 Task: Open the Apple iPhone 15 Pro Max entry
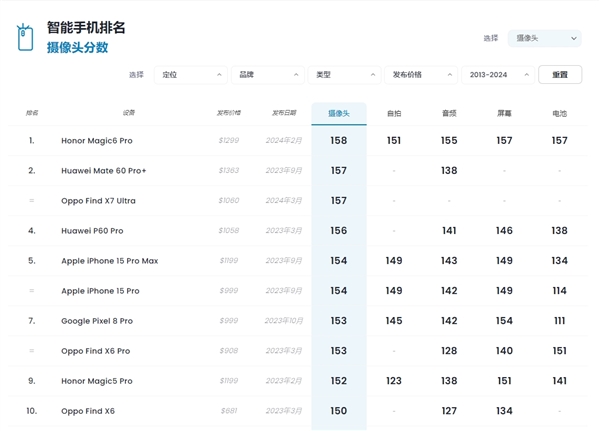pos(107,261)
